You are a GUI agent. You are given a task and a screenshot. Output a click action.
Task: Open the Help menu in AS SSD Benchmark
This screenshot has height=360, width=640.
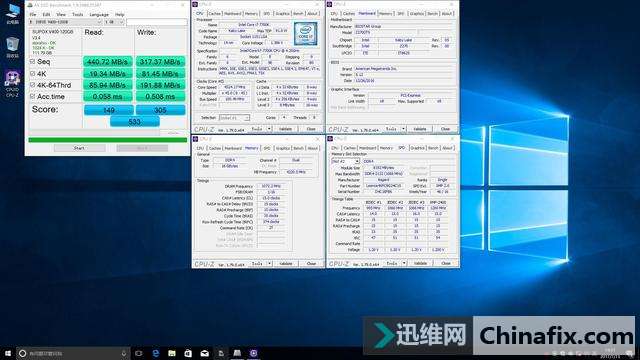point(119,14)
